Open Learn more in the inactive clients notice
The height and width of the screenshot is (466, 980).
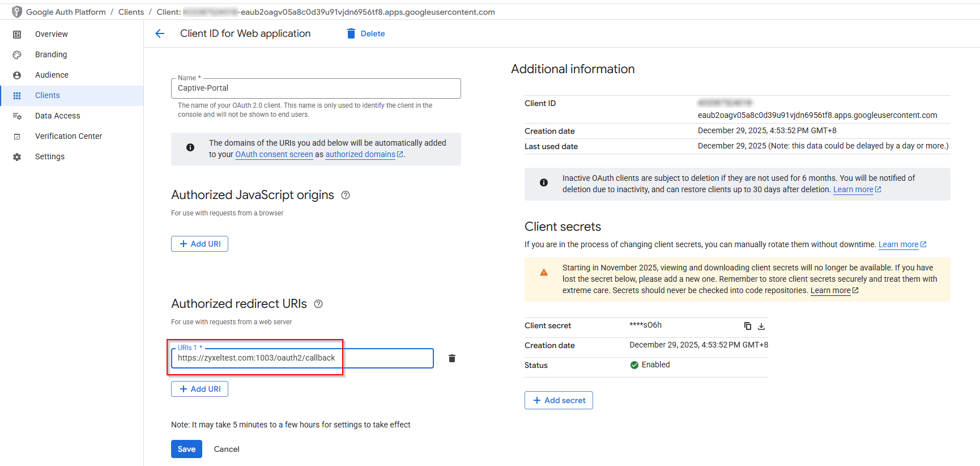[x=857, y=189]
